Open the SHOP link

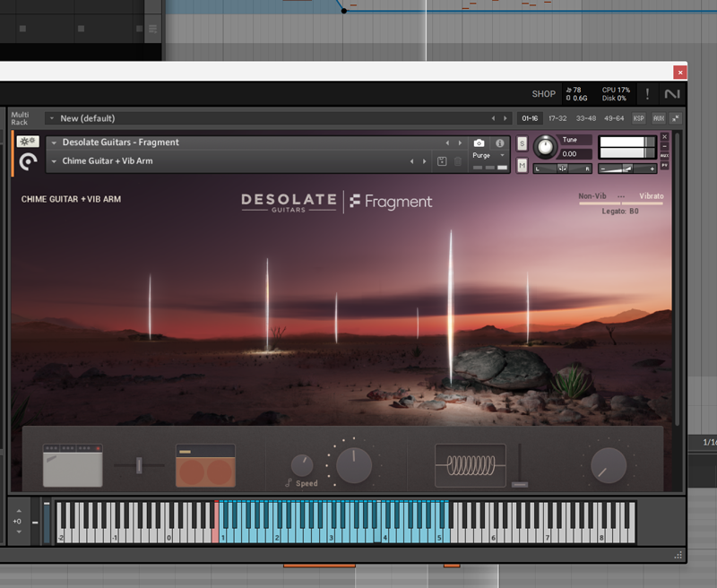[544, 94]
